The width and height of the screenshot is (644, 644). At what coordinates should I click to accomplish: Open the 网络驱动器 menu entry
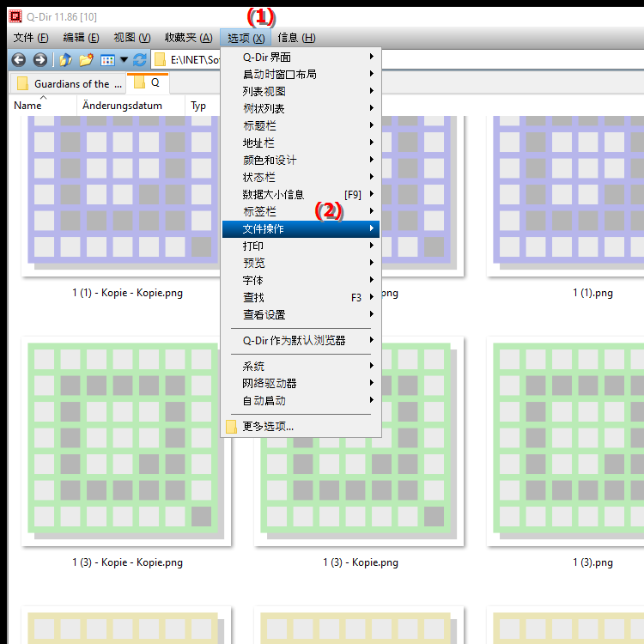[x=301, y=383]
